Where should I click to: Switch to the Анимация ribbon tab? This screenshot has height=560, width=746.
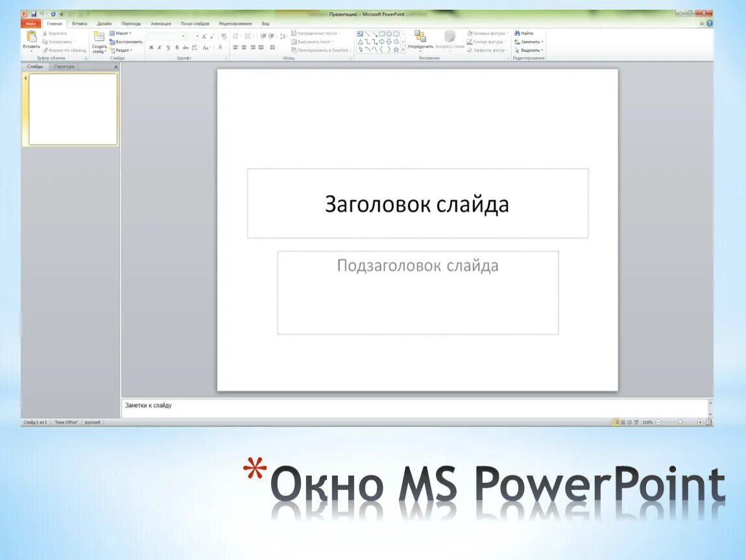pos(161,23)
